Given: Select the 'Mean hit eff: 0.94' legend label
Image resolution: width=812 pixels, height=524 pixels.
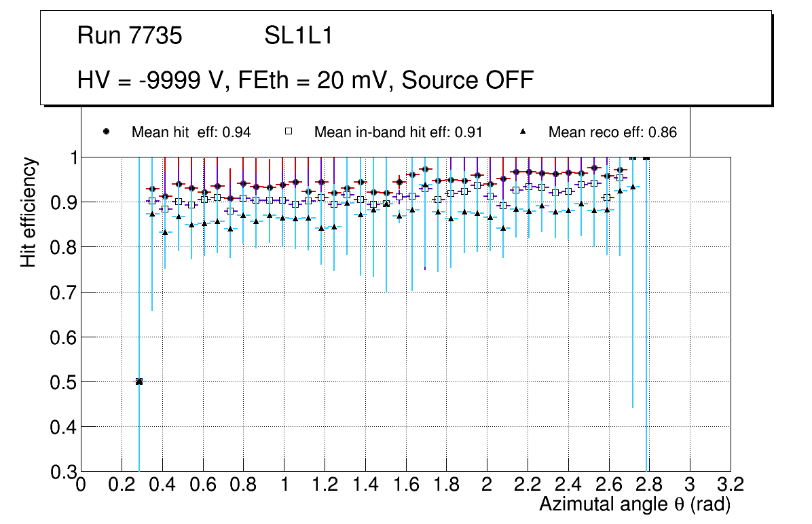Looking at the screenshot, I should click(191, 132).
